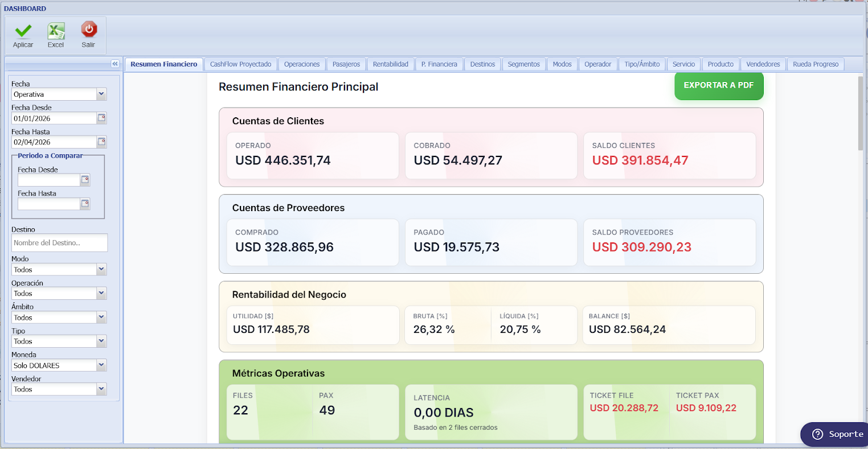Expand the Moneda dropdown set to Solo DOLARES
The width and height of the screenshot is (868, 449).
103,365
